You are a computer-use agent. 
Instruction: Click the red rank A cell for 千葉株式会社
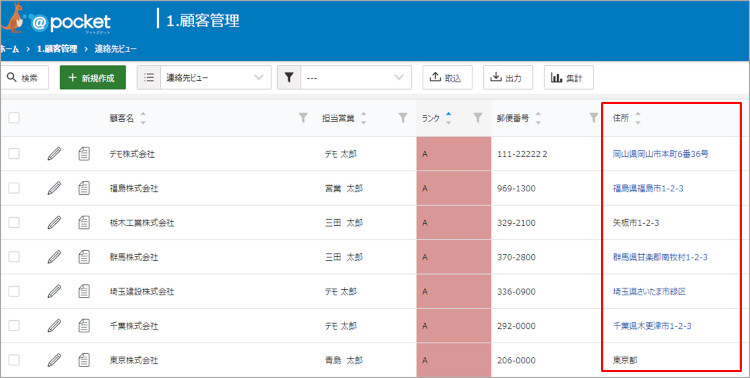pos(453,326)
